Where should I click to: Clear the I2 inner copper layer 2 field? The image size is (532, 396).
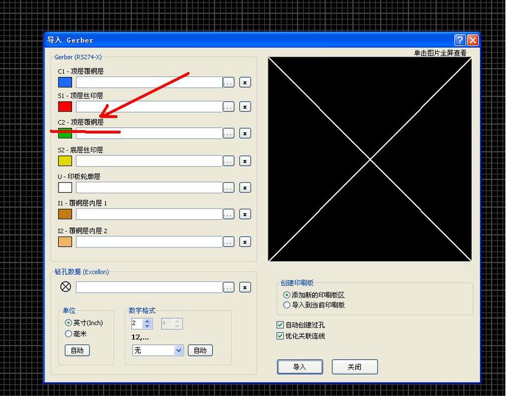coord(245,242)
